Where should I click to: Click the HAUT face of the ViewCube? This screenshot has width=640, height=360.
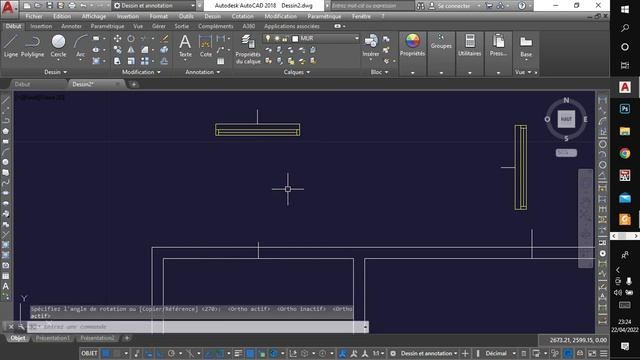(x=566, y=119)
